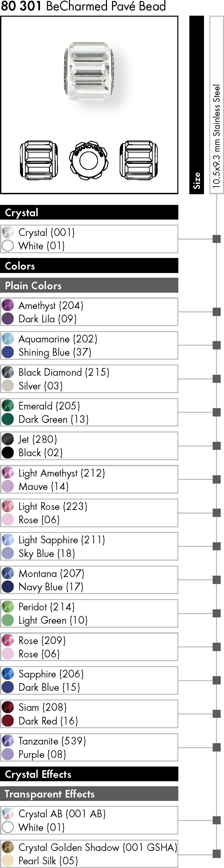
Task: Click the Siam faceted crystal icon
Action: tap(8, 706)
